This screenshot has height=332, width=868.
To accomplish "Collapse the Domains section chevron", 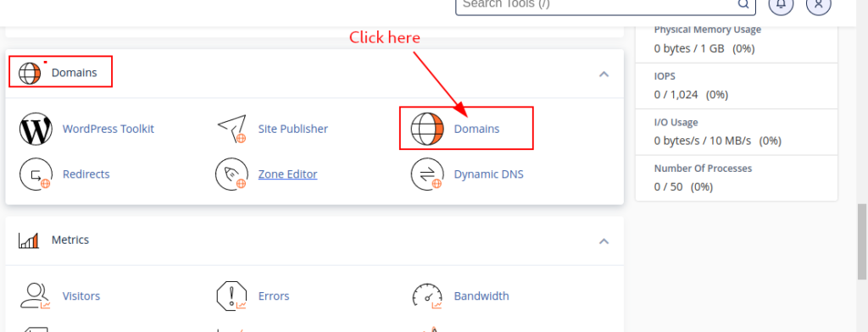I will (x=604, y=74).
